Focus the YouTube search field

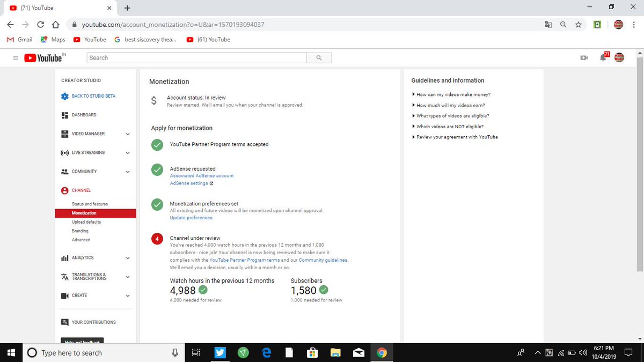pos(196,57)
